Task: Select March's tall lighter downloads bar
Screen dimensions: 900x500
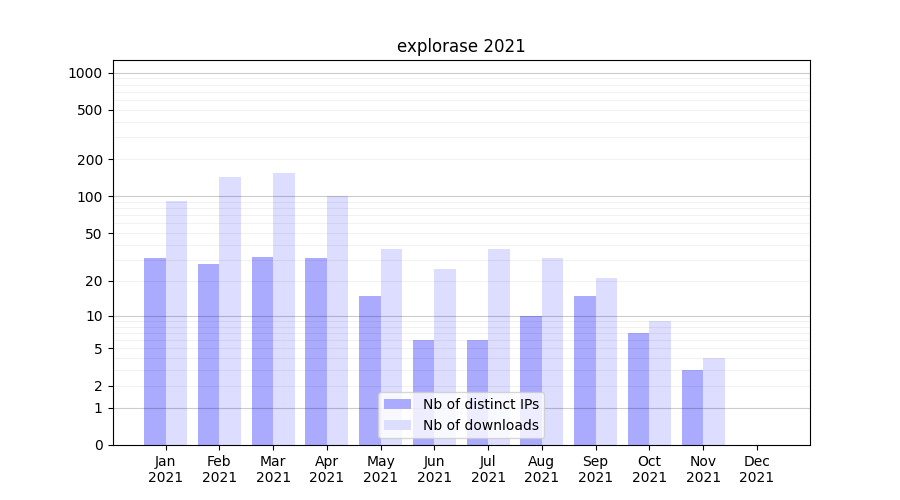Action: click(284, 308)
